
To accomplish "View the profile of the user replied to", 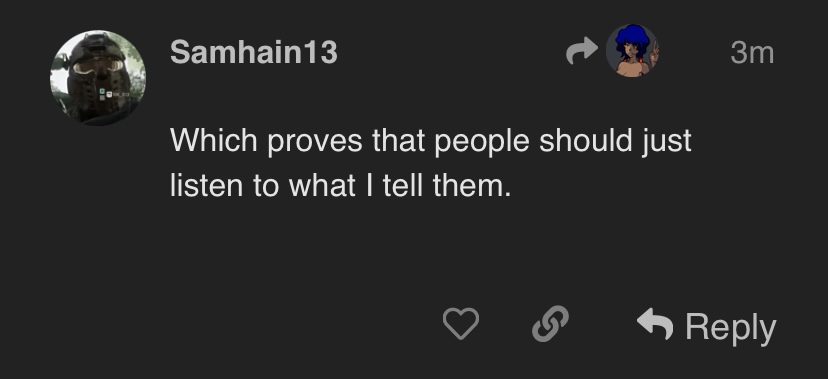I will pyautogui.click(x=632, y=51).
